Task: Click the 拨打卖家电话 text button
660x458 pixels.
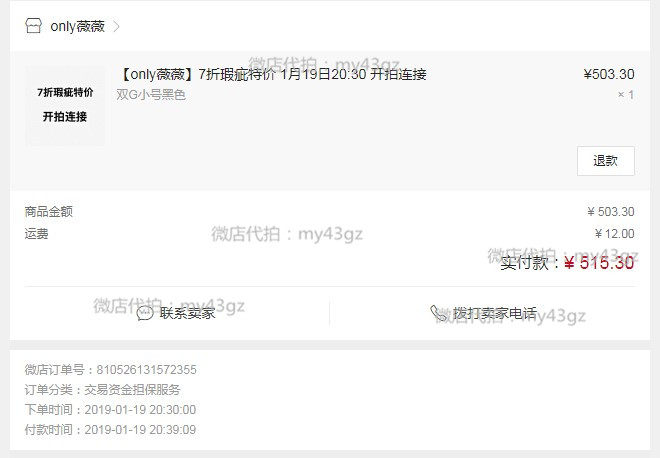Action: click(x=495, y=314)
